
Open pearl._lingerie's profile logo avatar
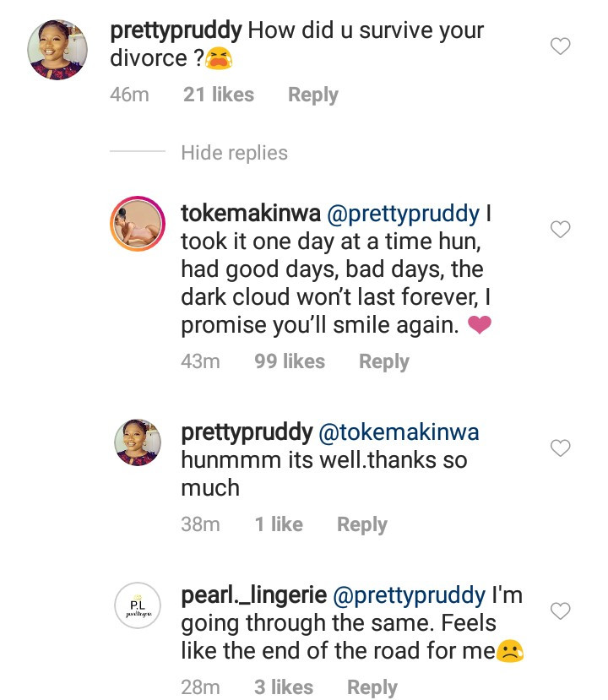coord(138,605)
